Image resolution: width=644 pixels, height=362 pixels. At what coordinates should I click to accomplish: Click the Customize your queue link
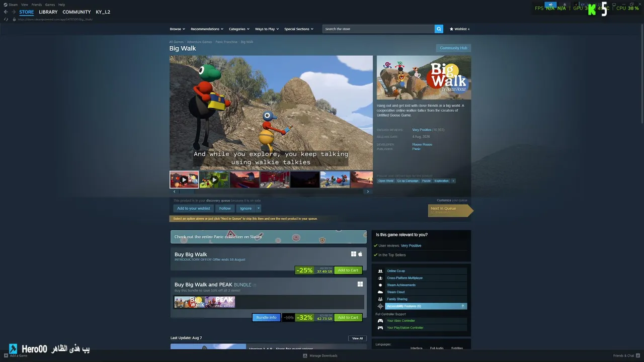coord(452,201)
